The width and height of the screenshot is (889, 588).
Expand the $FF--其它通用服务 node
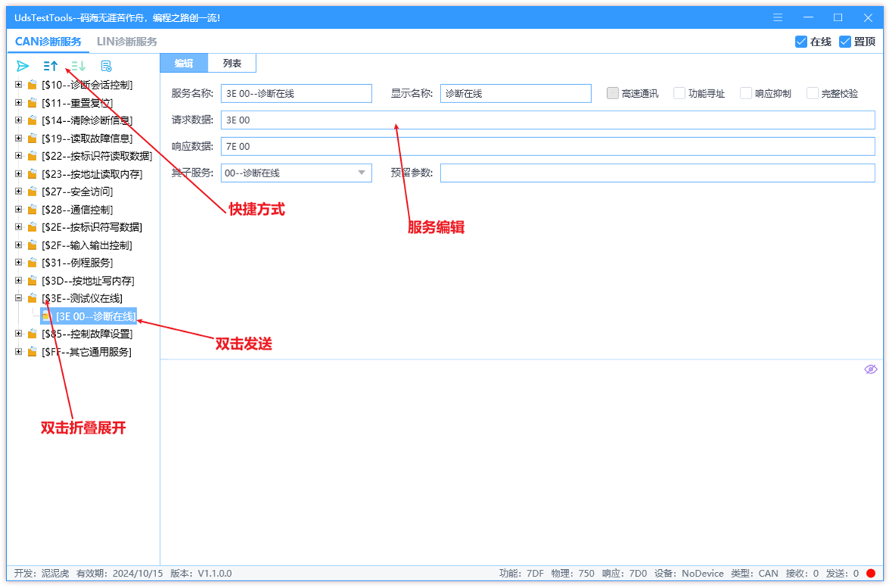tap(18, 352)
